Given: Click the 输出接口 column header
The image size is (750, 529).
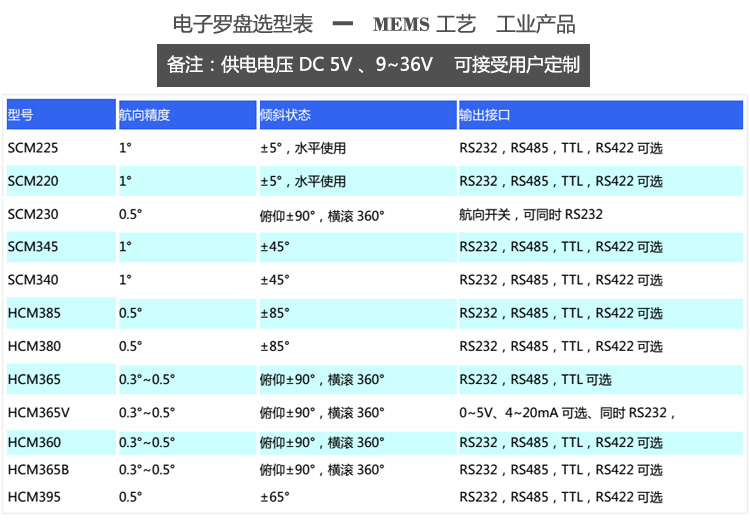Looking at the screenshot, I should (601, 114).
